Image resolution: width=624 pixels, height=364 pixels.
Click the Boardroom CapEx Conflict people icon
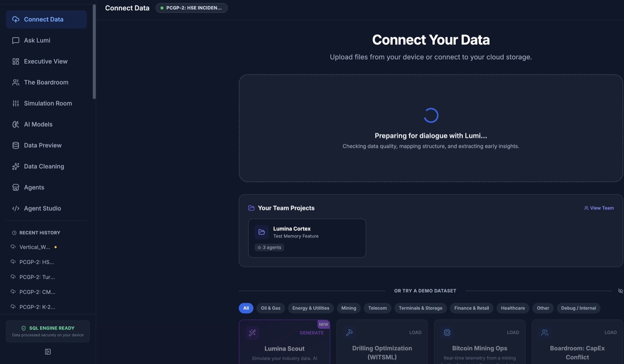tap(545, 332)
